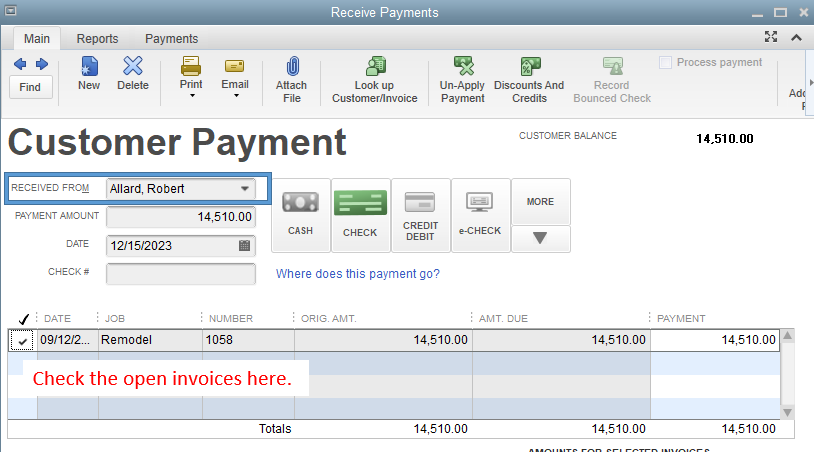The width and height of the screenshot is (814, 452).
Task: Click the Find button
Action: point(30,87)
